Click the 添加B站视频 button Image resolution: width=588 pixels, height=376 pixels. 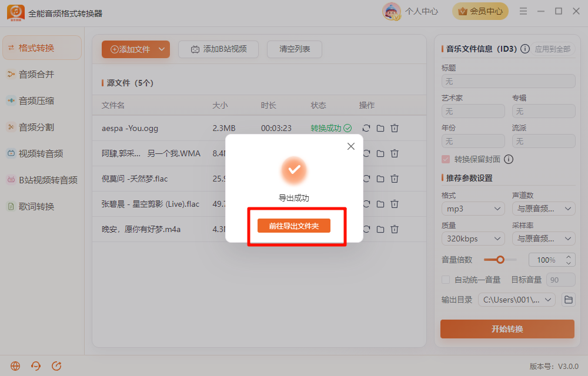tap(219, 49)
